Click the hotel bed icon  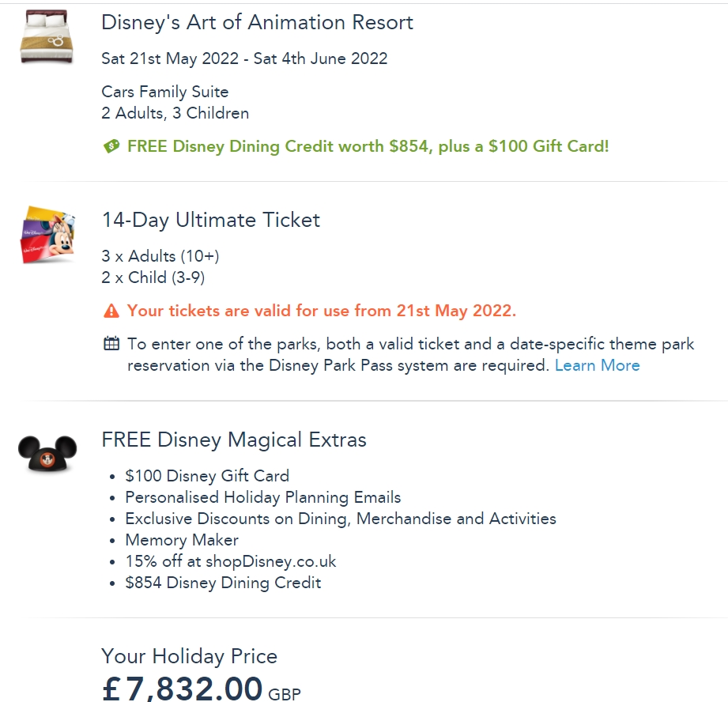46,37
